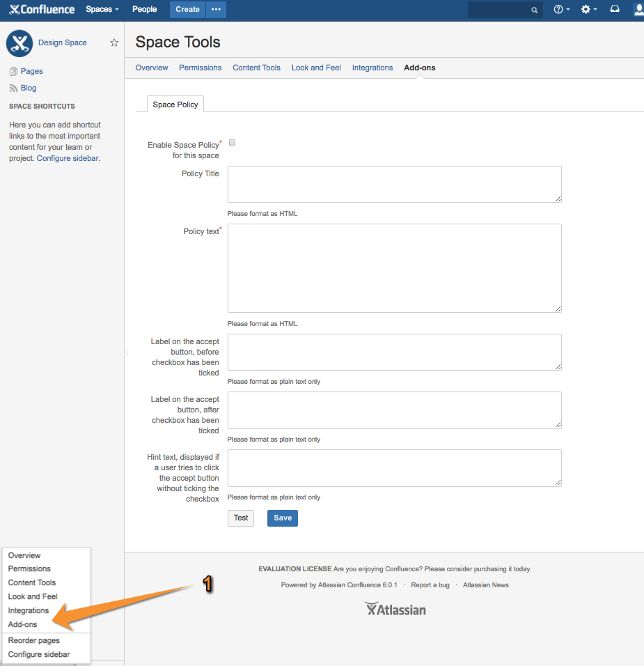Open the ellipsis button beside Create
The image size is (644, 666).
tap(216, 10)
